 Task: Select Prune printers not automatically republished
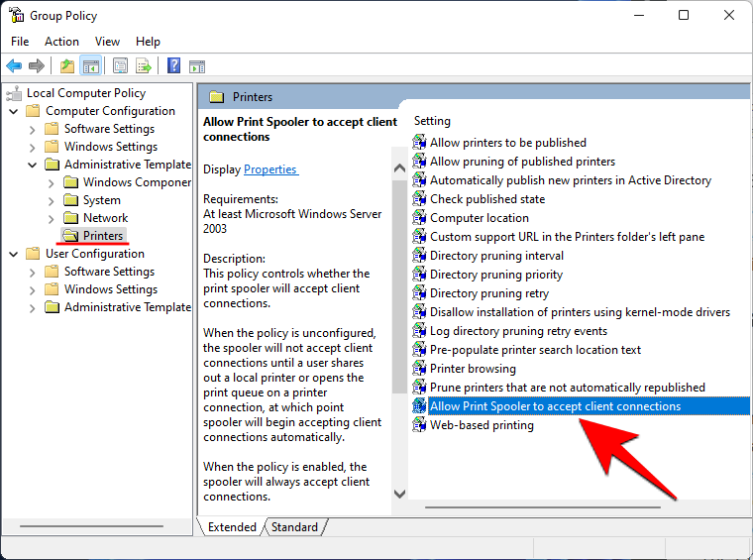point(567,388)
